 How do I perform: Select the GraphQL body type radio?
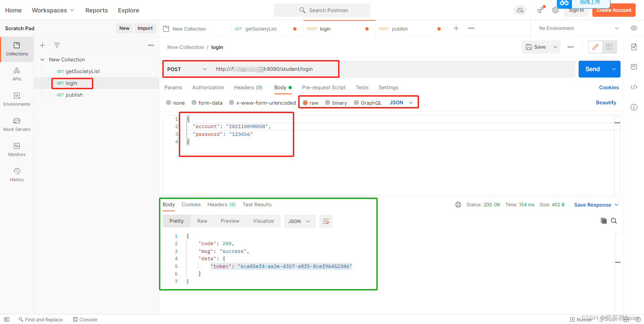point(357,103)
